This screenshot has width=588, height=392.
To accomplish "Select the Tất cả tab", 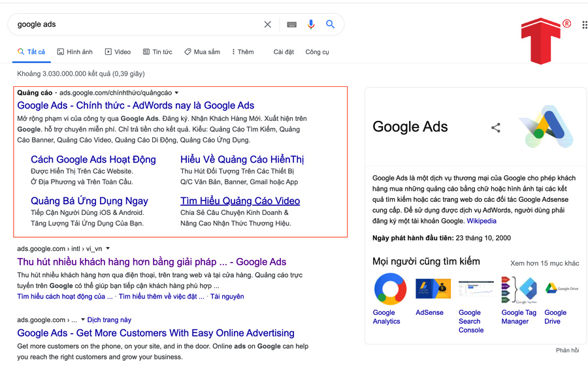I will point(31,52).
